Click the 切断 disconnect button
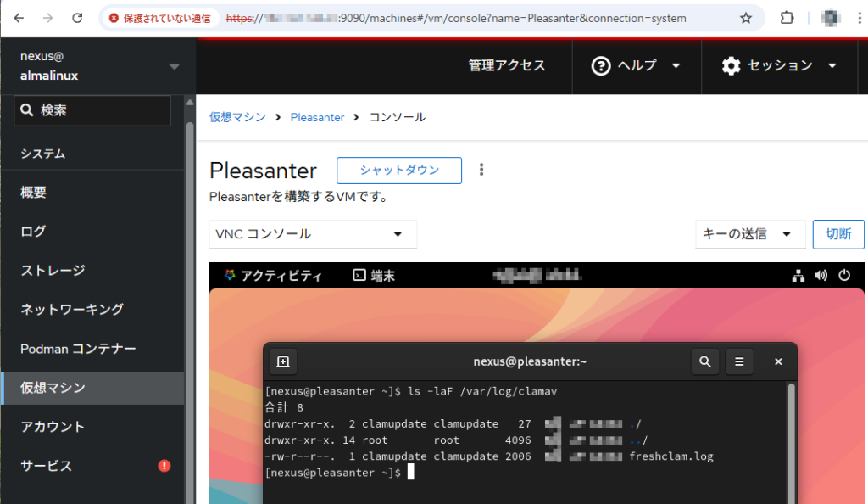868x504 pixels. click(x=838, y=234)
